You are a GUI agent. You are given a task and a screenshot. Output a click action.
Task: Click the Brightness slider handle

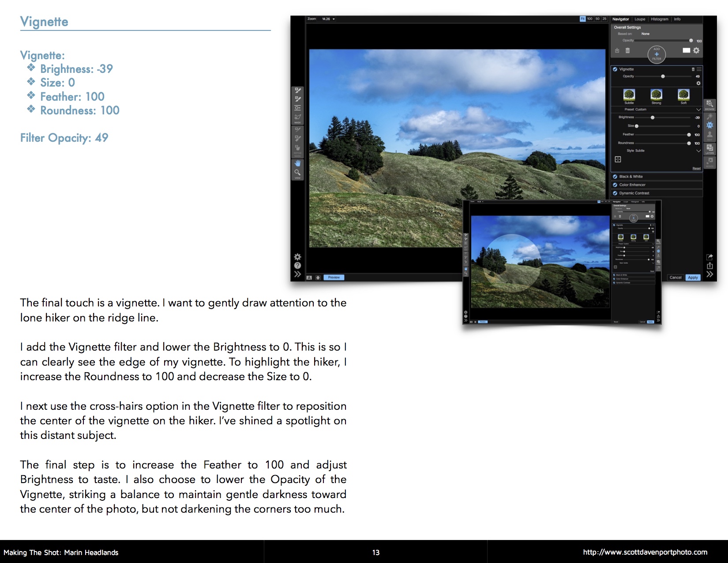pos(653,117)
